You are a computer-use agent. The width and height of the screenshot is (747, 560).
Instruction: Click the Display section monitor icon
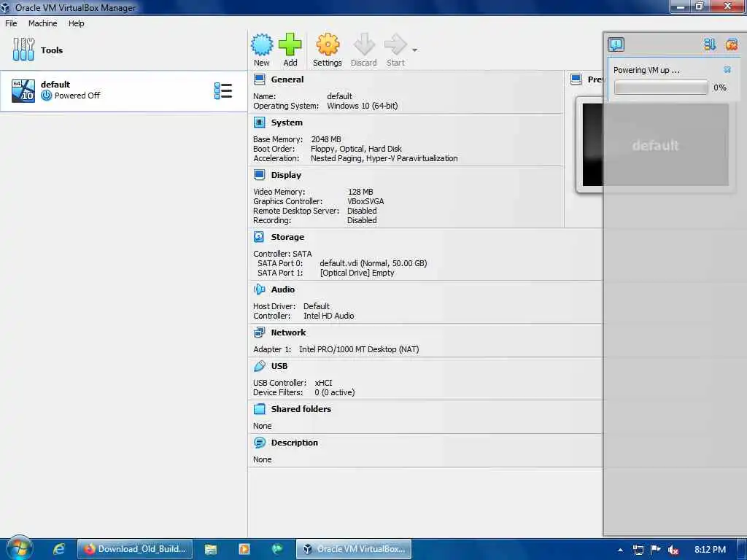259,175
